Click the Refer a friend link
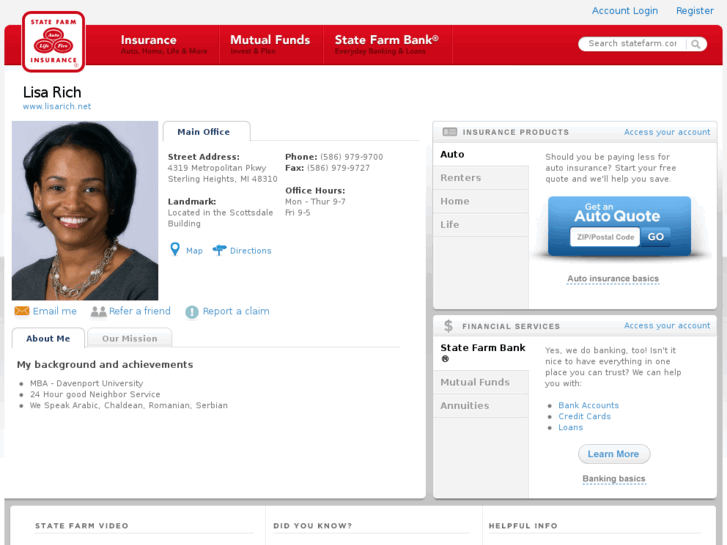Screen dimensions: 727x545 [x=140, y=311]
